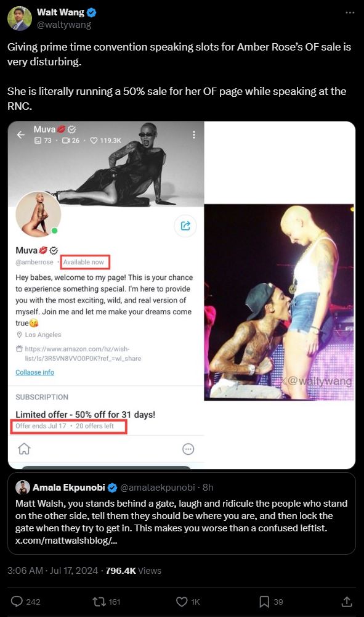Open the quoted tweet by Amala Ekpunobi

[x=182, y=513]
